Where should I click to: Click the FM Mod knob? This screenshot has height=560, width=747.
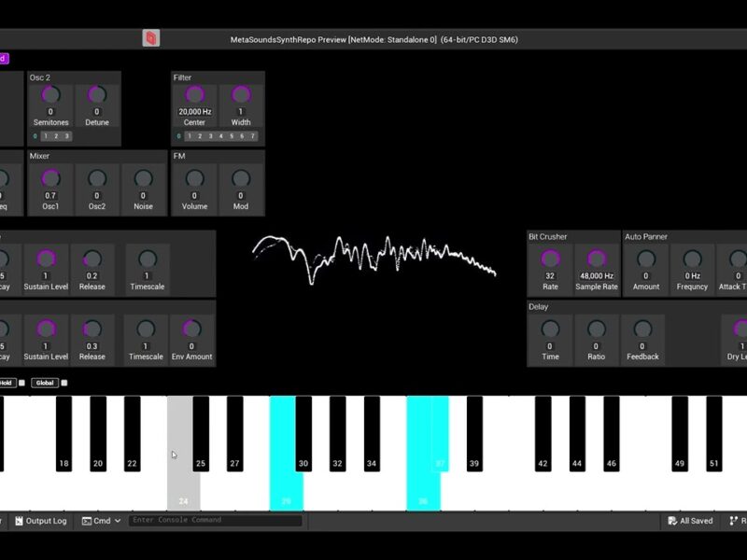(x=241, y=178)
